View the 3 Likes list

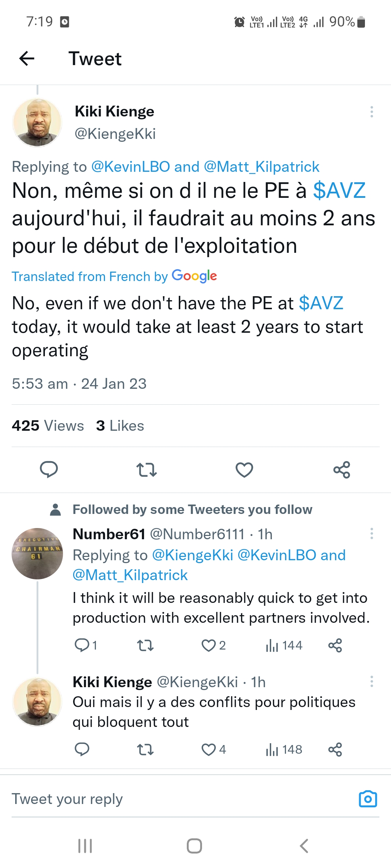tap(120, 426)
